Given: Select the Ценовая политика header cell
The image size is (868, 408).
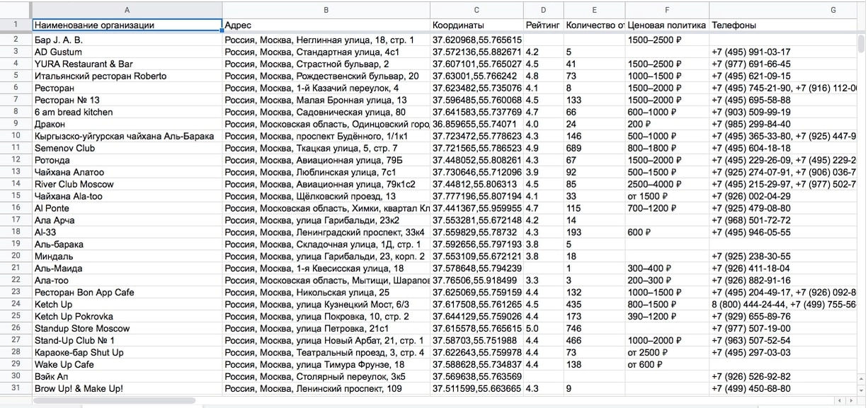Looking at the screenshot, I should pyautogui.click(x=666, y=23).
